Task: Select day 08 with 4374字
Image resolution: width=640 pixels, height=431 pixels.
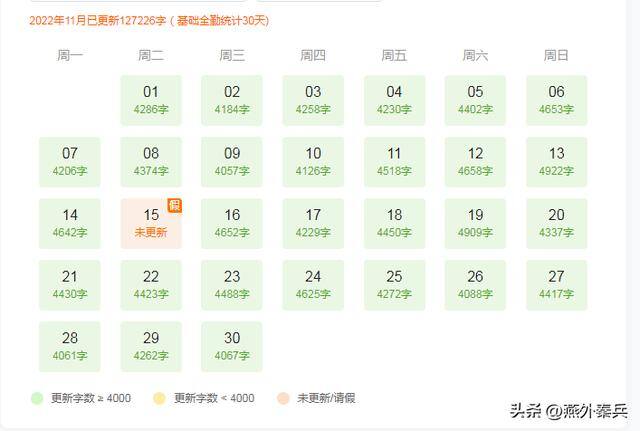Action: [151, 162]
